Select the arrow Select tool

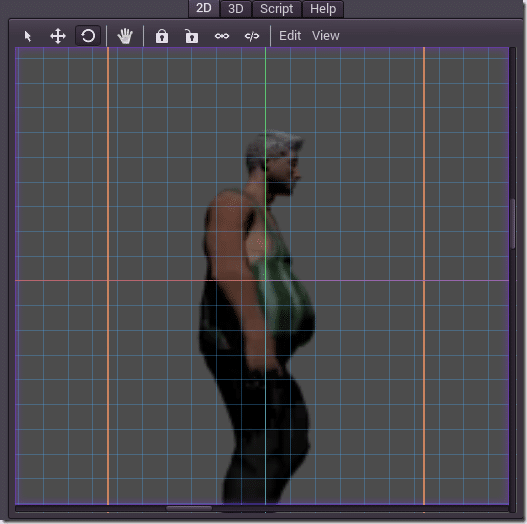[28, 36]
